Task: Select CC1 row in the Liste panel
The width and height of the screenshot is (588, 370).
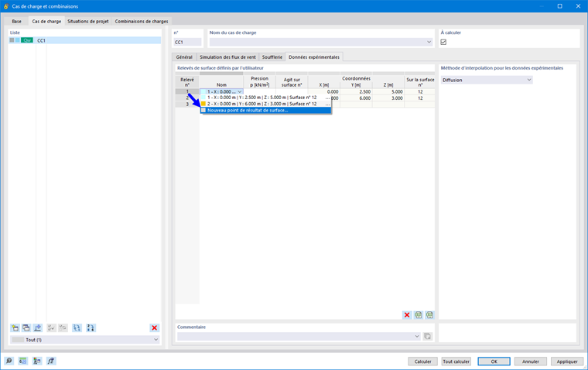Action: point(85,40)
